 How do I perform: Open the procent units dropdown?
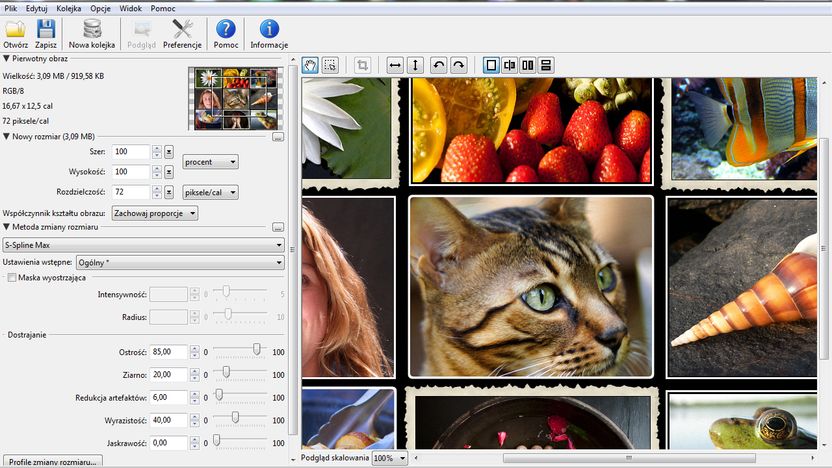(x=210, y=162)
